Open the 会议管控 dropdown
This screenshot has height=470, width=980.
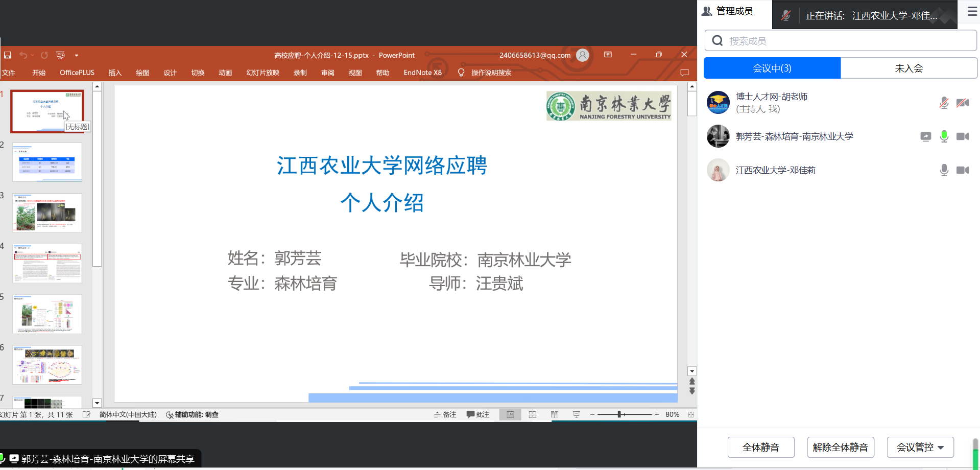click(x=920, y=448)
